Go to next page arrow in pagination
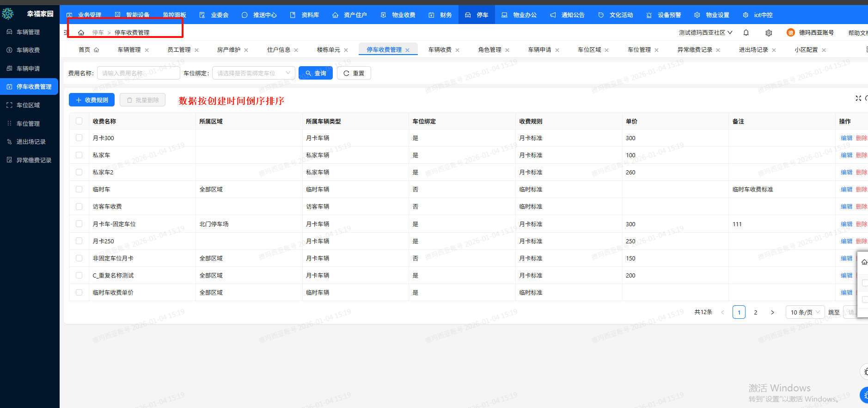 772,312
